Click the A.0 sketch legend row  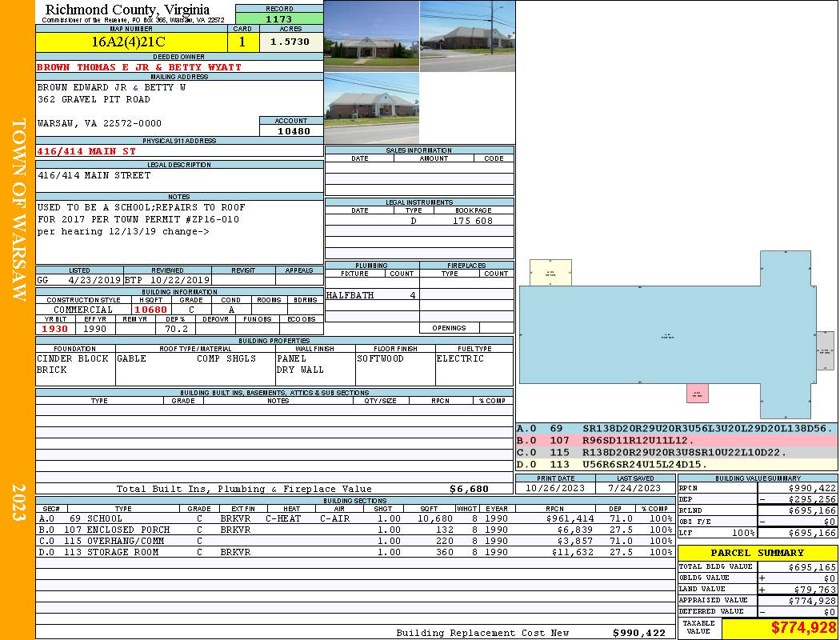676,430
